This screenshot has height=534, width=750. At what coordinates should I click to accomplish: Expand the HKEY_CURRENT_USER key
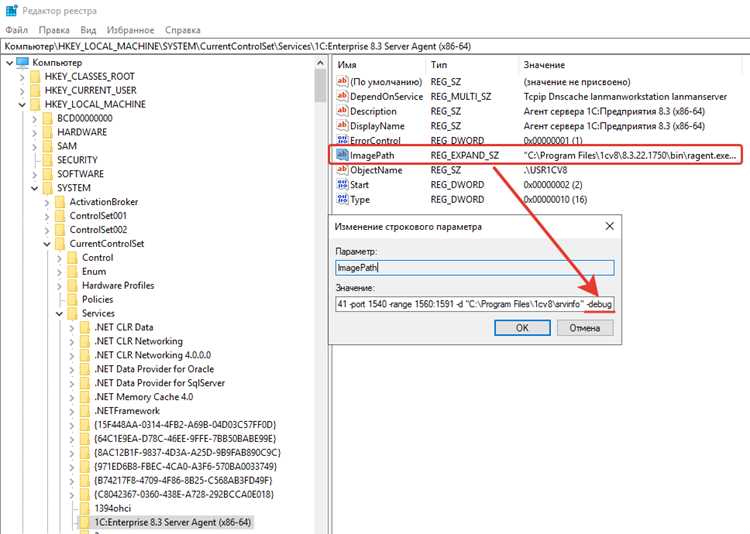click(x=22, y=90)
